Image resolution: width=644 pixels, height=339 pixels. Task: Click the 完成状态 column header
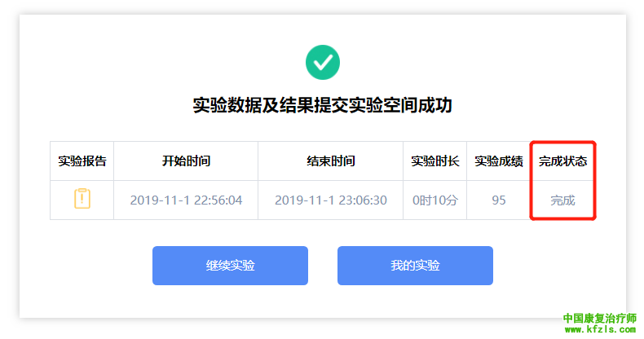(562, 161)
